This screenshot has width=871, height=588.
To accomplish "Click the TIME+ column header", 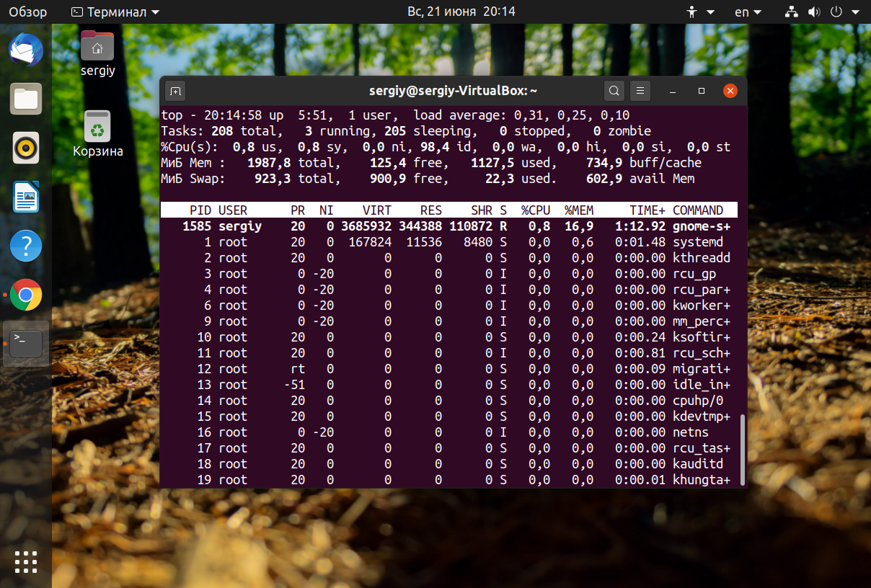I will pos(647,210).
